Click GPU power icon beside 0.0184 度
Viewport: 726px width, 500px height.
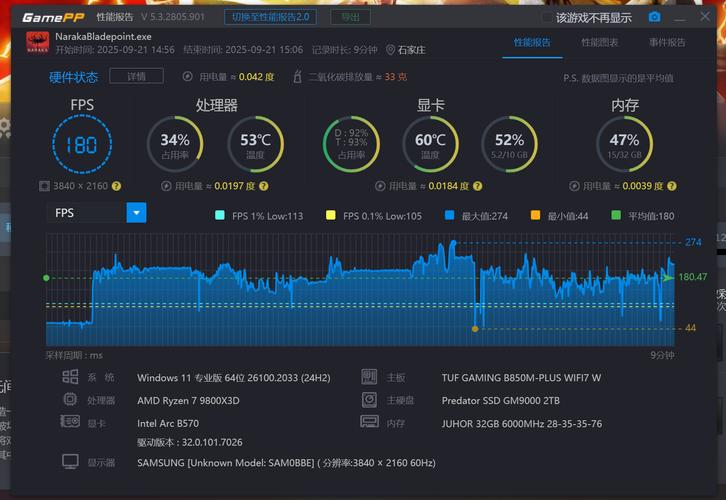(x=380, y=186)
